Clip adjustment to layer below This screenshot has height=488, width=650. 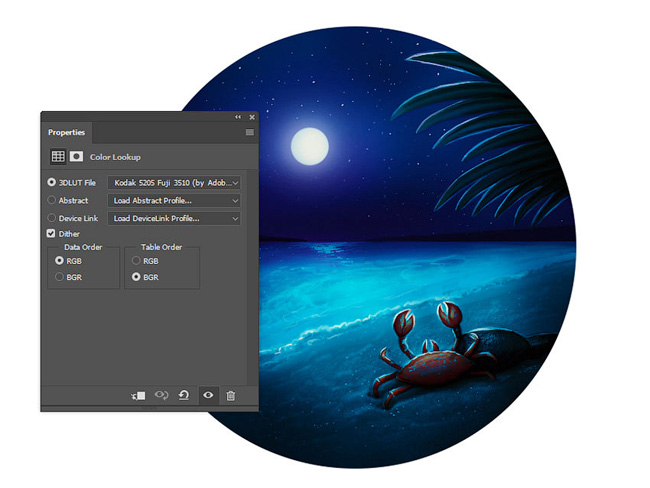pyautogui.click(x=138, y=396)
